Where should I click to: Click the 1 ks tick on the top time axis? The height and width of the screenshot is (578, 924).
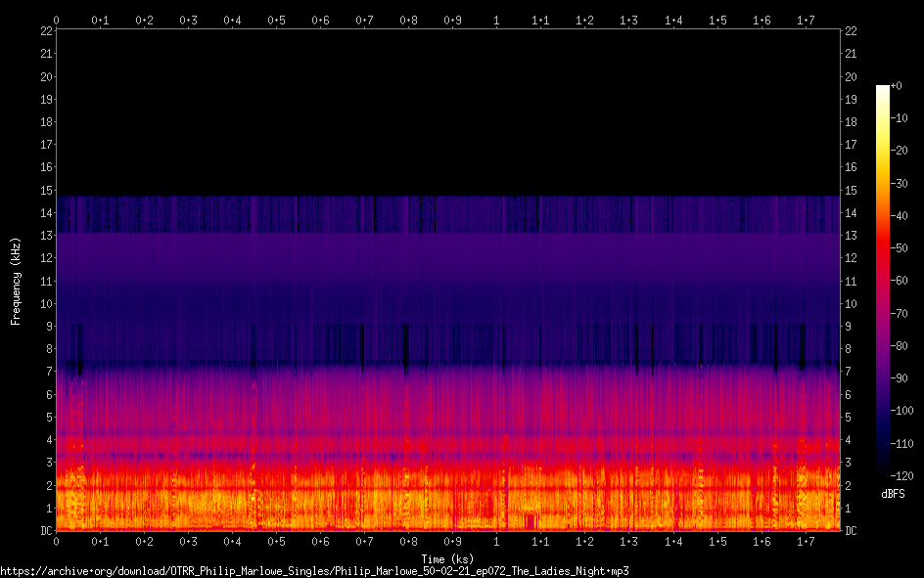tap(497, 20)
